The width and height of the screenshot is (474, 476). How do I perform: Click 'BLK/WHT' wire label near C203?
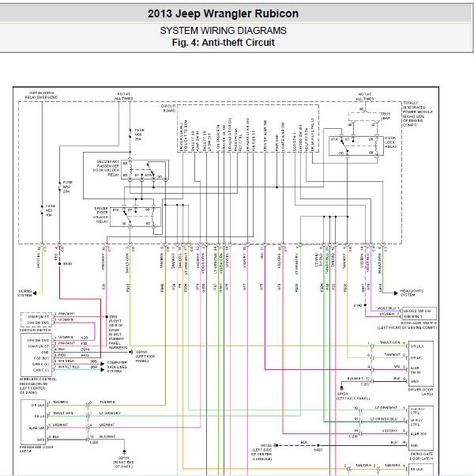pyautogui.click(x=107, y=436)
